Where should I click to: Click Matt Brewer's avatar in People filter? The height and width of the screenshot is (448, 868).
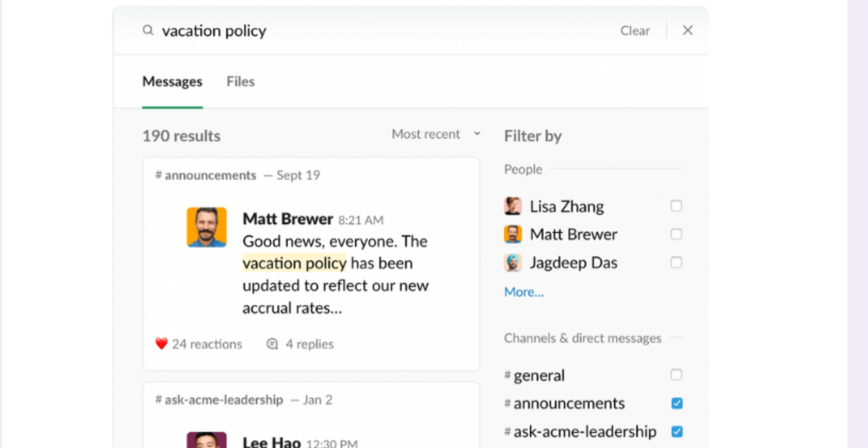513,234
